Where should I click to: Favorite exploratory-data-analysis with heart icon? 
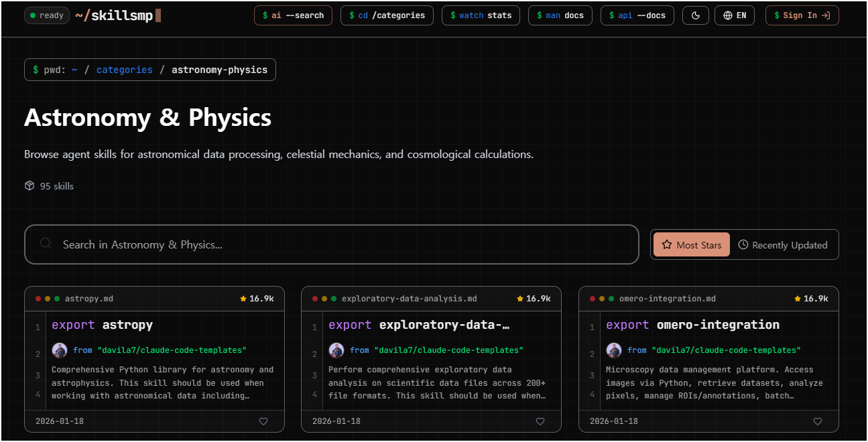pos(540,421)
